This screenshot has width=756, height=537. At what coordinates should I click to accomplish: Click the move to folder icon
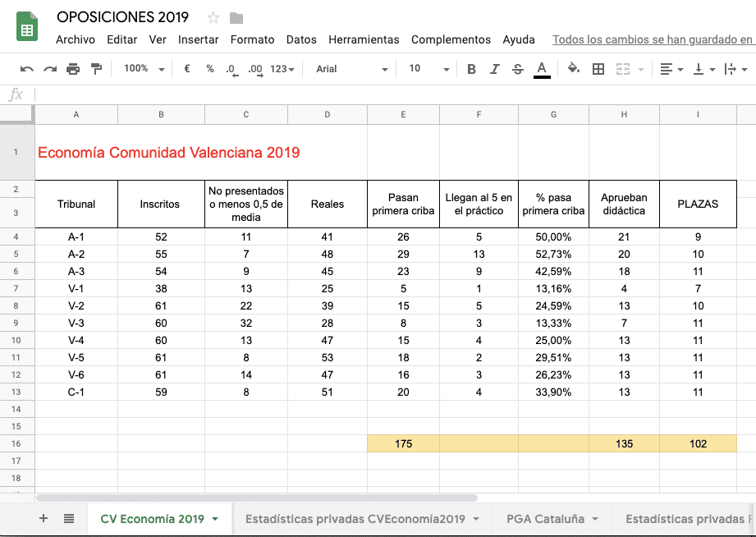pos(236,18)
